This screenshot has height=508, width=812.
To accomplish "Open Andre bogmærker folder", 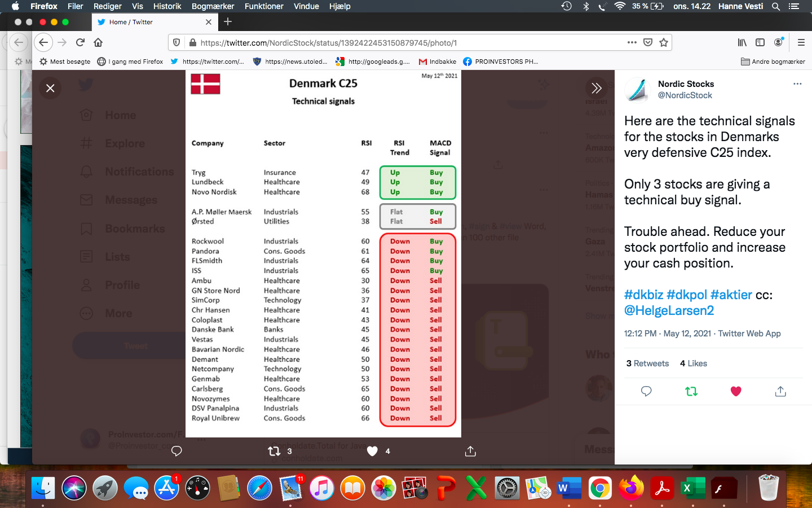I will coord(773,62).
